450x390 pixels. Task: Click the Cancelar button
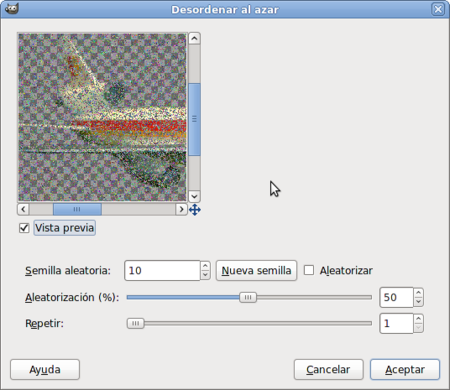click(328, 369)
